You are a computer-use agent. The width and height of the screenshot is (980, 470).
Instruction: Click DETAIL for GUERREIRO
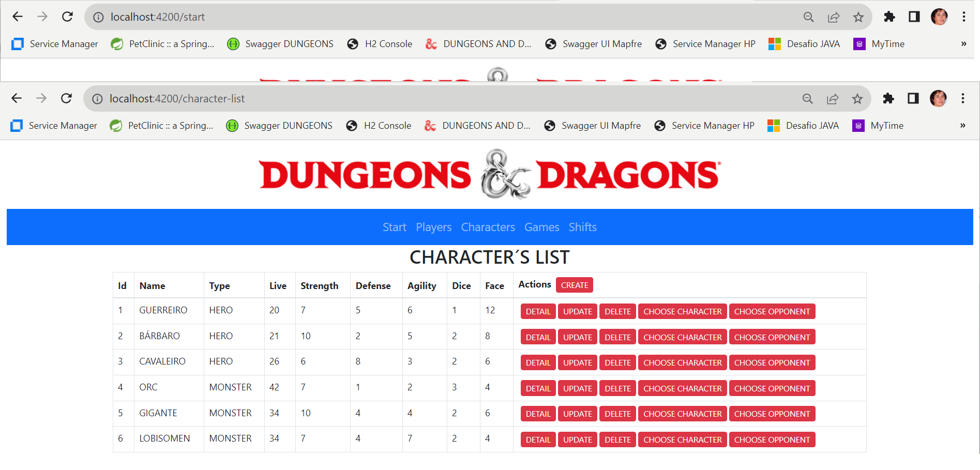(x=538, y=311)
